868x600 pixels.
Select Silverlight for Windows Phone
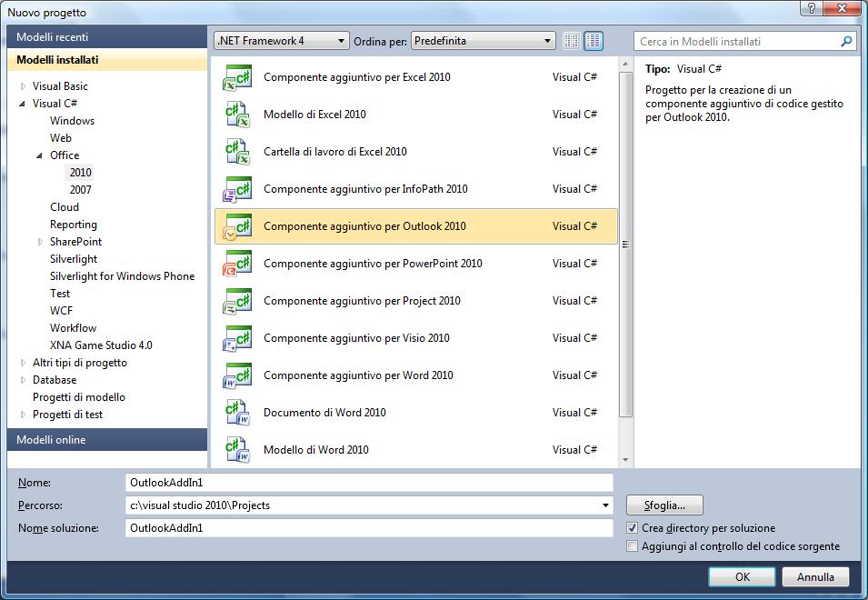coord(122,276)
